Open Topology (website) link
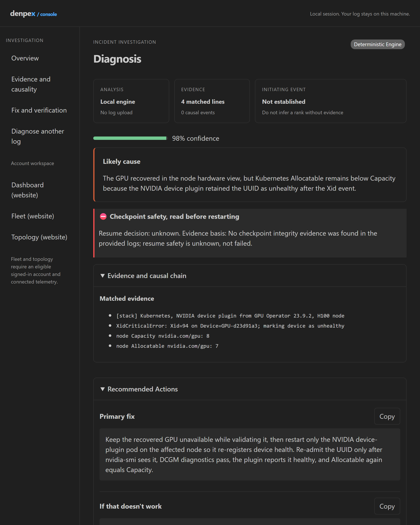 [x=39, y=237]
